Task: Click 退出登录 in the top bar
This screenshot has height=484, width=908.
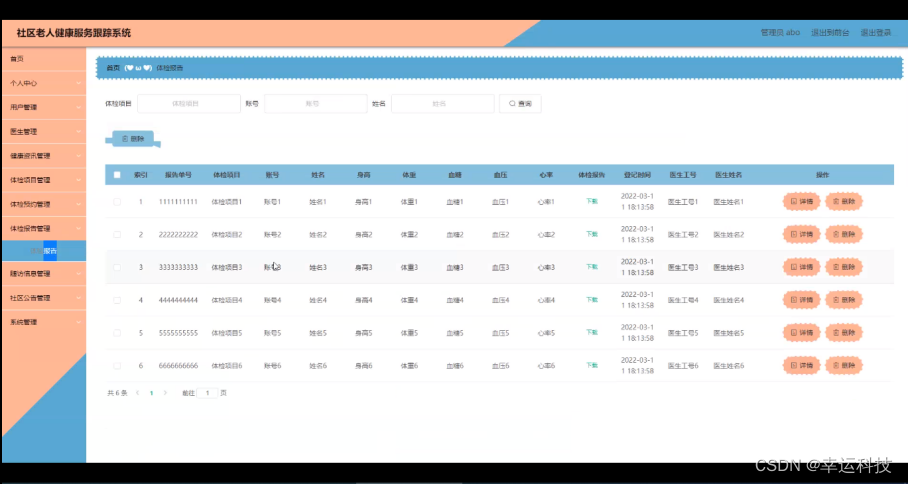Action: tap(876, 33)
